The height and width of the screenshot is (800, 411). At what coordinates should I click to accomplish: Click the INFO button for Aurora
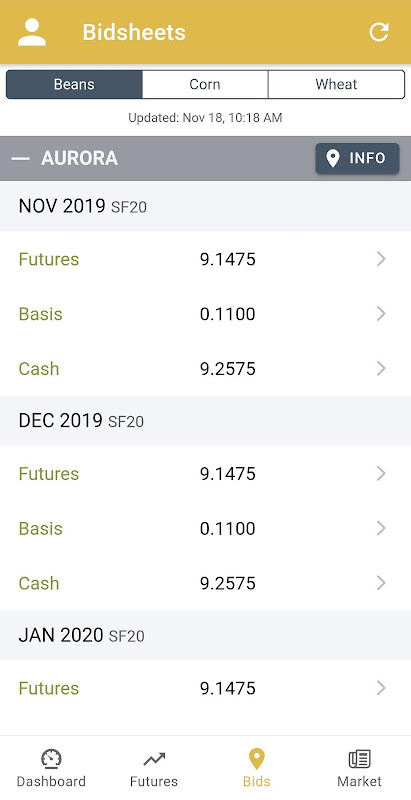[357, 159]
